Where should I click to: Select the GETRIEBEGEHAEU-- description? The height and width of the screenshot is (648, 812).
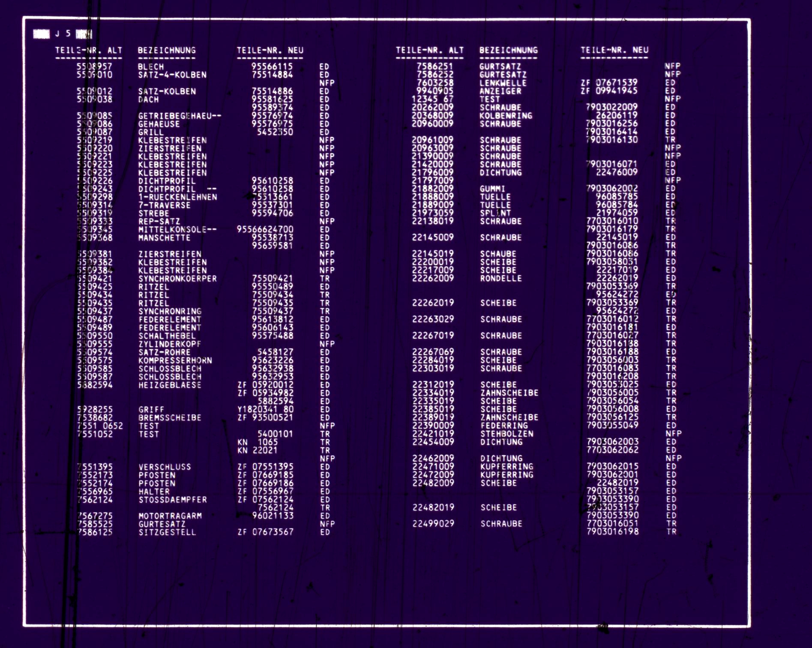click(180, 116)
